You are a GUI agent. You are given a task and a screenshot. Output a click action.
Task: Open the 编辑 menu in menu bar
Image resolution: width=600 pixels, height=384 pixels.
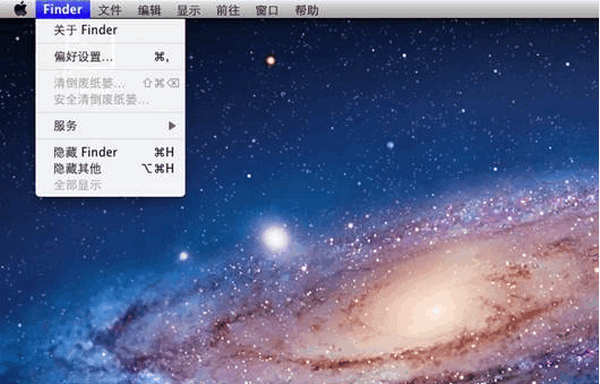[x=149, y=10]
